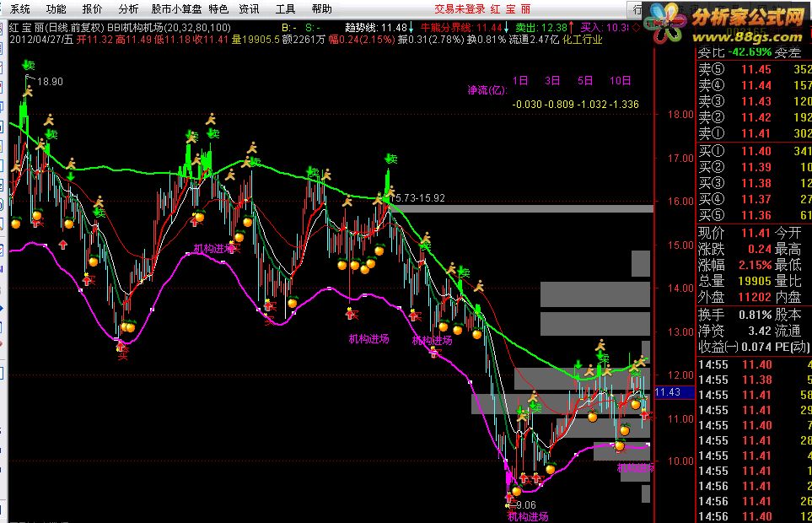The height and width of the screenshot is (523, 812).
Task: Click the up arrow beside 卖出 12.38
Action: pos(571,28)
